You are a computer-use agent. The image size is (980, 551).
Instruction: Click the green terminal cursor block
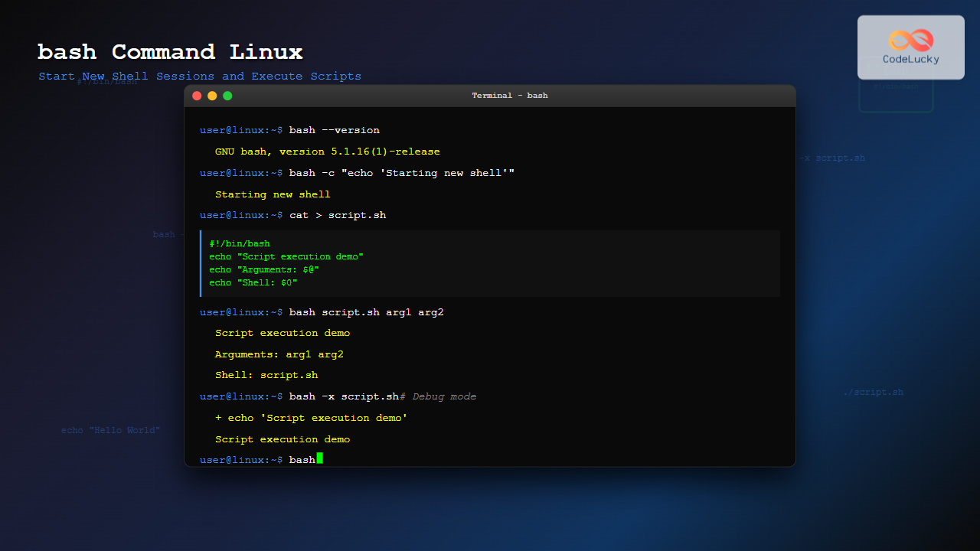pyautogui.click(x=319, y=459)
